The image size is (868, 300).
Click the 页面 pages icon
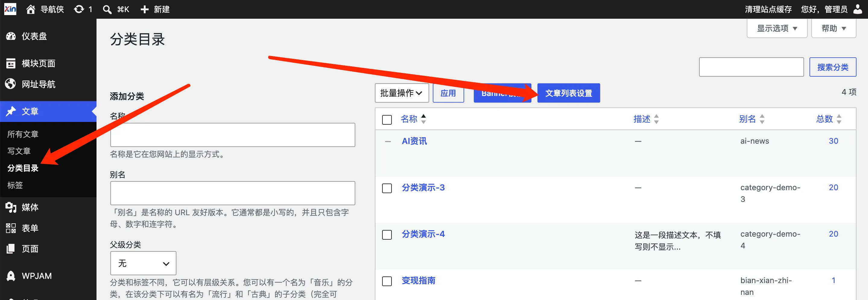(11, 249)
